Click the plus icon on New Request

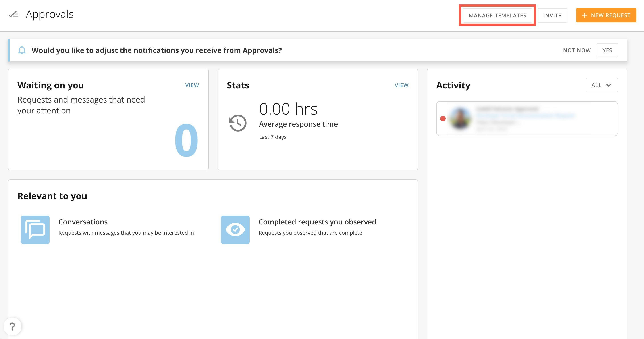[x=584, y=15]
